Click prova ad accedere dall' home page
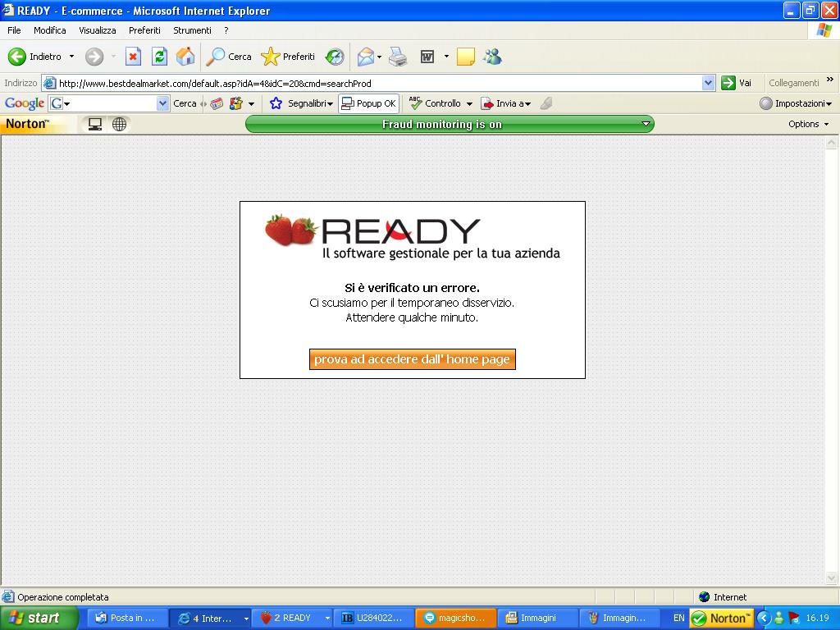840x630 pixels. (412, 359)
